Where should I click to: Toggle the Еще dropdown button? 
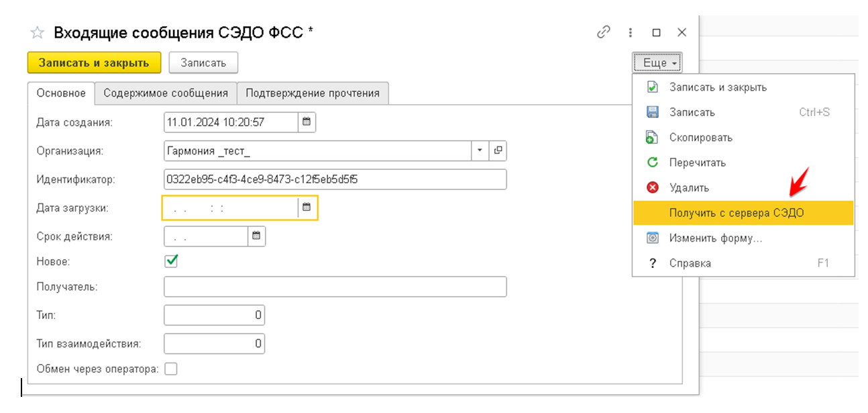pyautogui.click(x=656, y=62)
